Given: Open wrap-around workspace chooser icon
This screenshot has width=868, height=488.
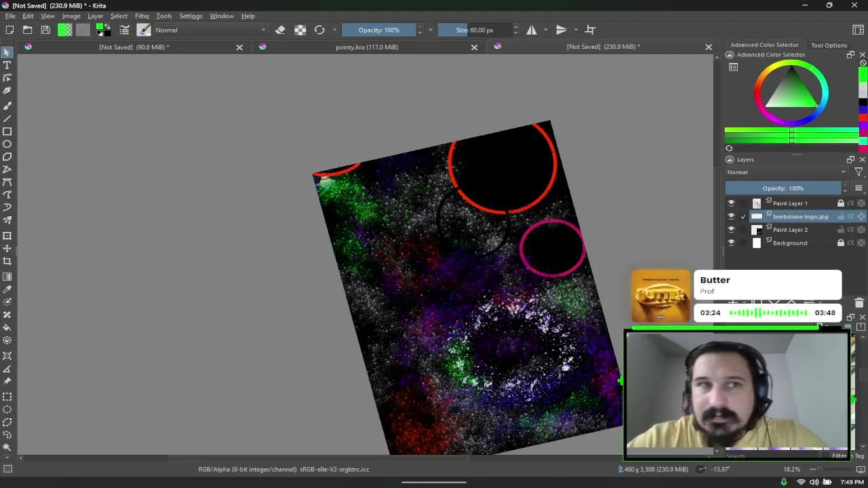Looking at the screenshot, I should [590, 30].
